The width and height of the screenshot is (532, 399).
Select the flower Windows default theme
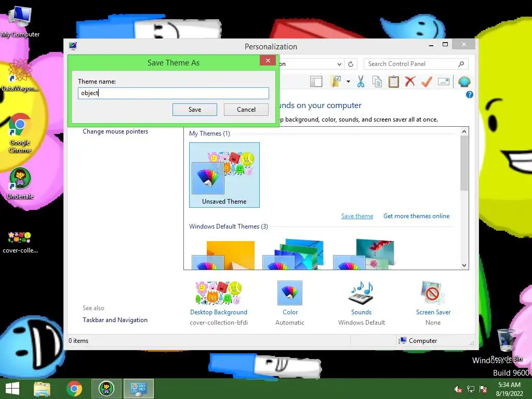(x=364, y=255)
